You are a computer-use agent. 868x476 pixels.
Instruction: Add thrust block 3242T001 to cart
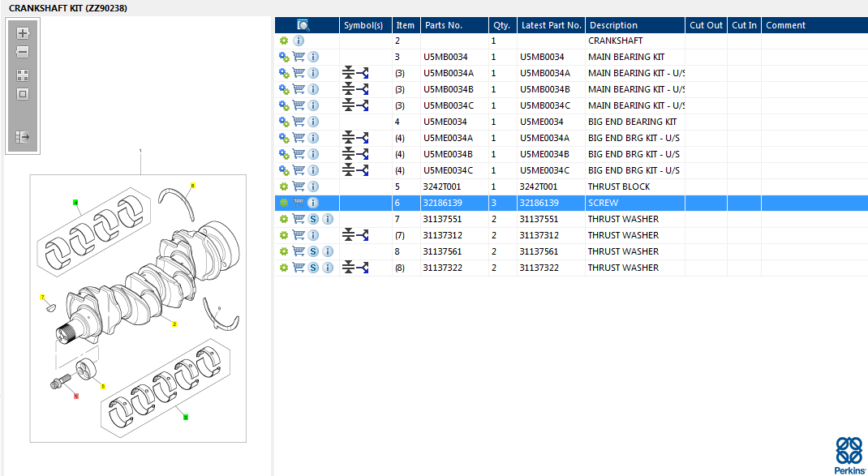299,187
